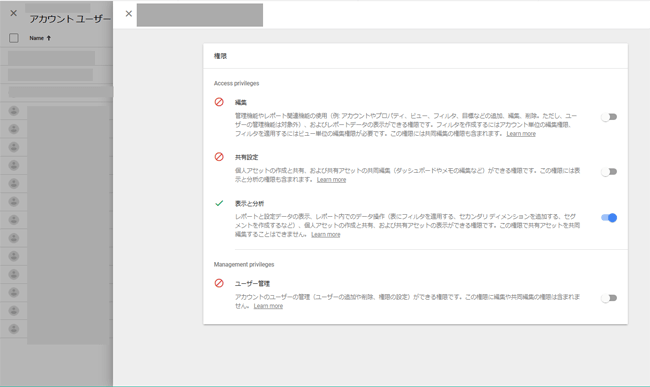Click the 表示と分析 permission title

pos(249,203)
